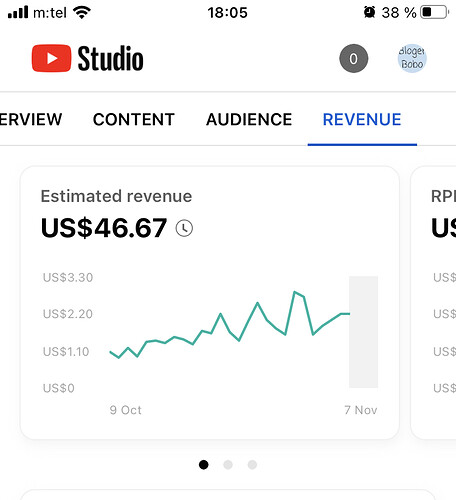The height and width of the screenshot is (500, 456).
Task: Tap the alarm clock status icon
Action: click(369, 13)
